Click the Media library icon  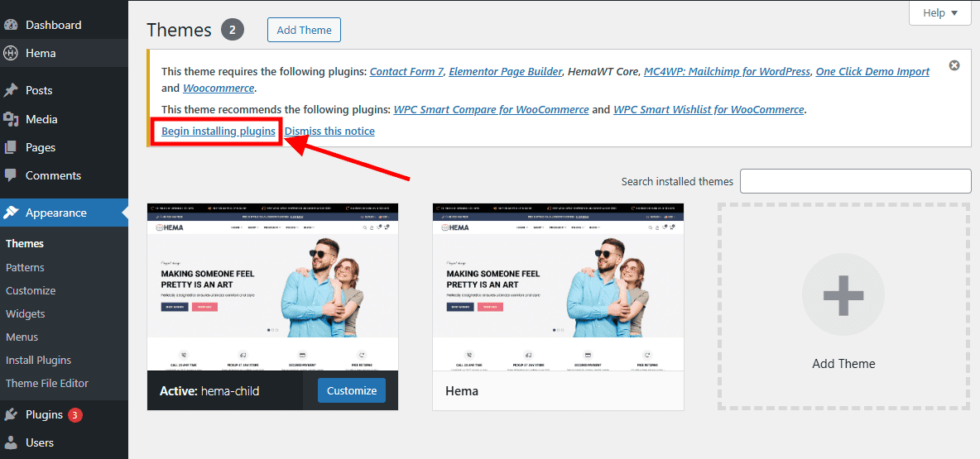[12, 119]
